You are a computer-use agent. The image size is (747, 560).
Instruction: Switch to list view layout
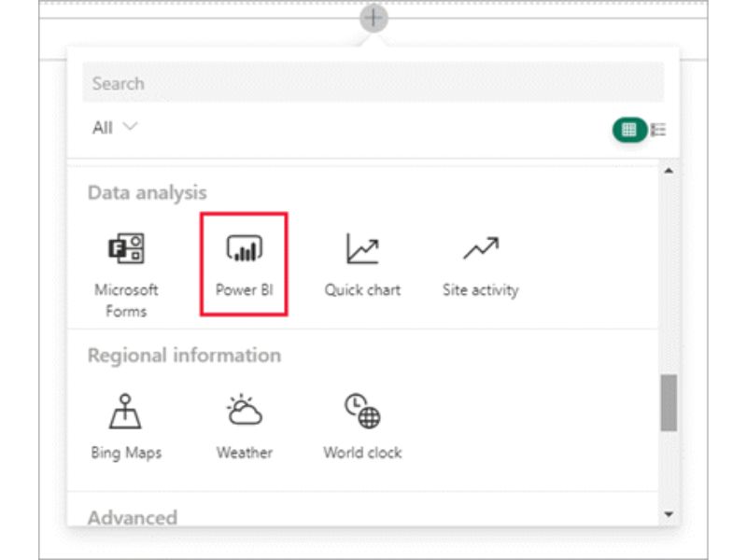point(658,130)
